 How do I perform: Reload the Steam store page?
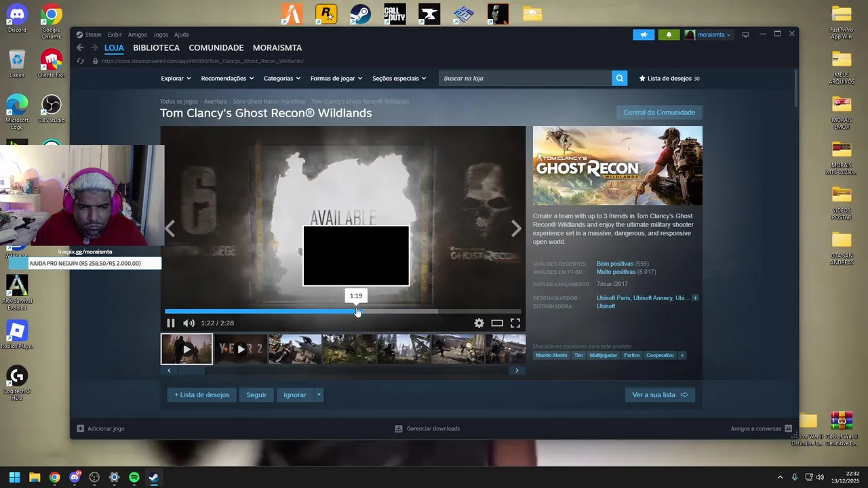pyautogui.click(x=80, y=61)
